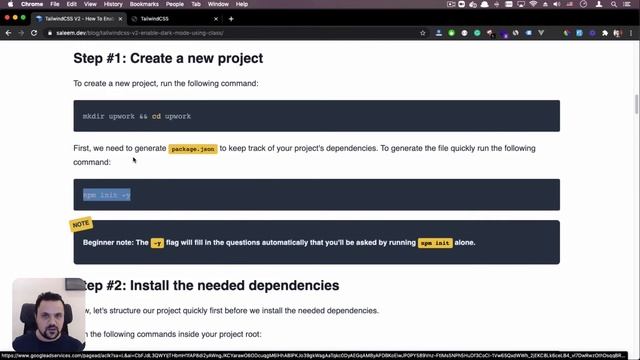The height and width of the screenshot is (360, 640).
Task: Click the 'npm init' yellow code in note
Action: tap(435, 243)
